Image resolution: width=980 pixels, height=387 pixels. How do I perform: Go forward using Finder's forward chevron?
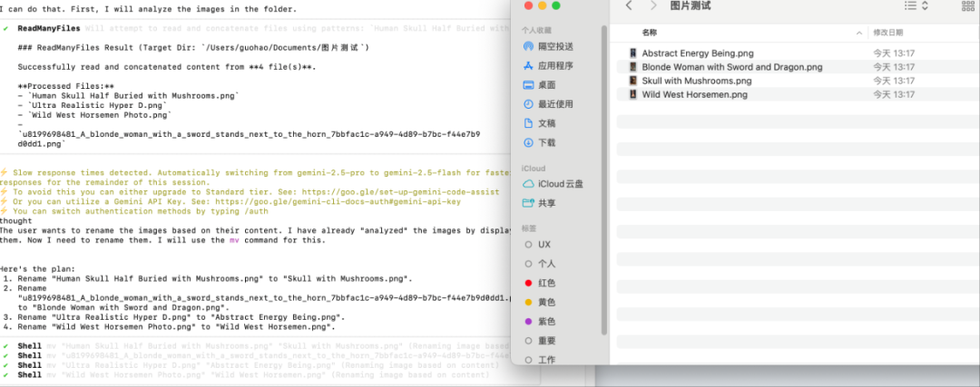click(x=653, y=5)
